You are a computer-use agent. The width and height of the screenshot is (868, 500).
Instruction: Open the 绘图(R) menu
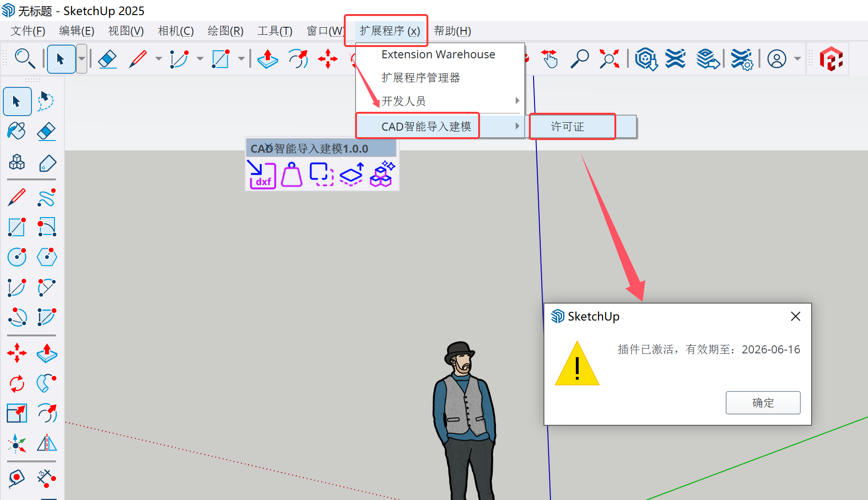pyautogui.click(x=225, y=31)
